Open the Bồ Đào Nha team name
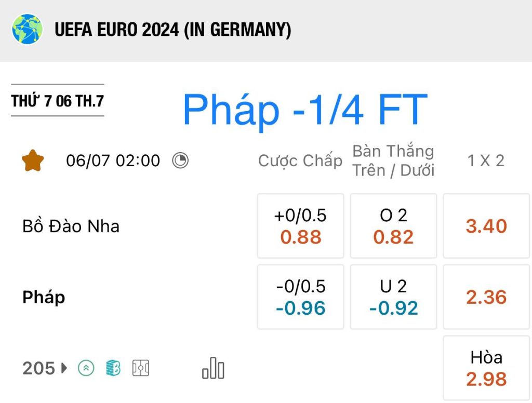This screenshot has height=403, width=532. [71, 226]
